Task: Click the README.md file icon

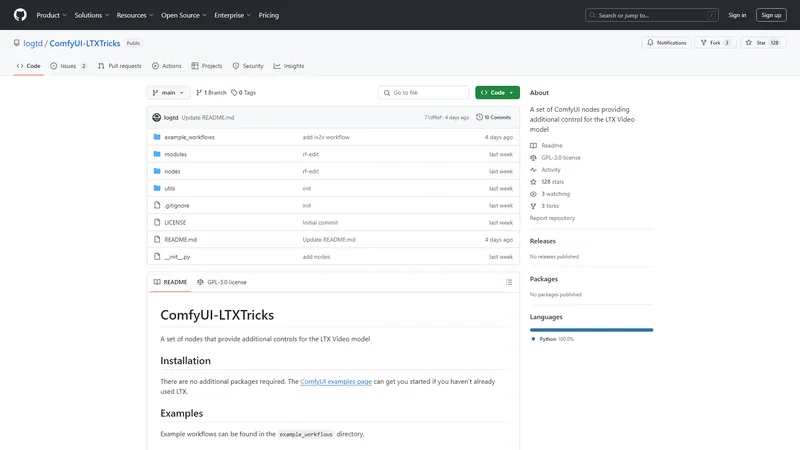Action: click(x=157, y=239)
